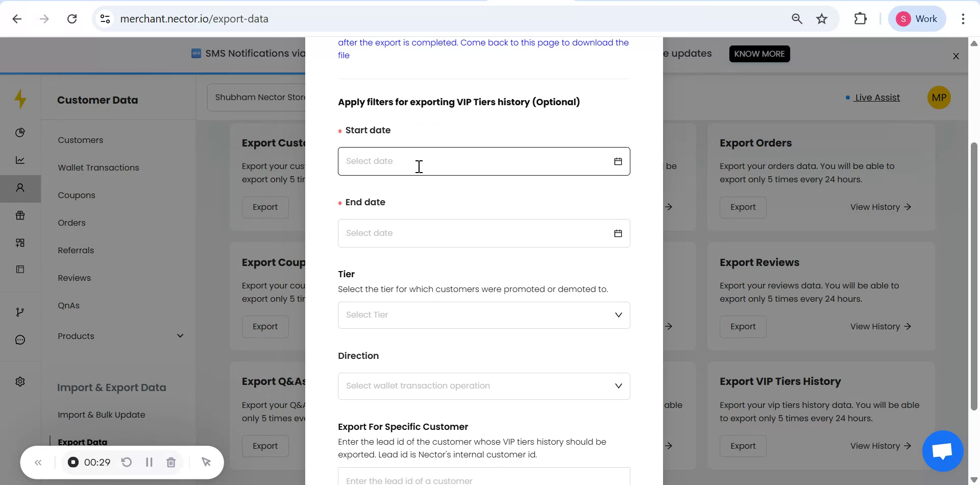This screenshot has width=980, height=485.
Task: Delete the current recording
Action: 171,462
